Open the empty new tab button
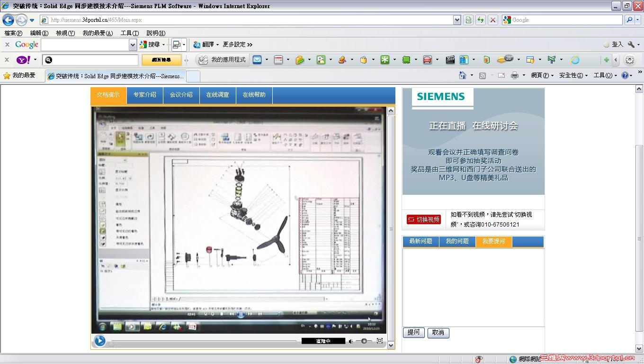644x364 pixels. pyautogui.click(x=193, y=76)
